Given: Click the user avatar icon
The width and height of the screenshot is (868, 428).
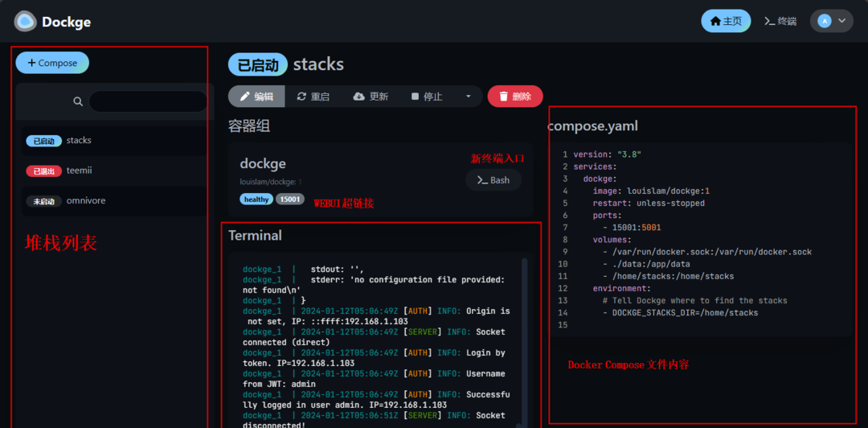Looking at the screenshot, I should click(x=825, y=21).
